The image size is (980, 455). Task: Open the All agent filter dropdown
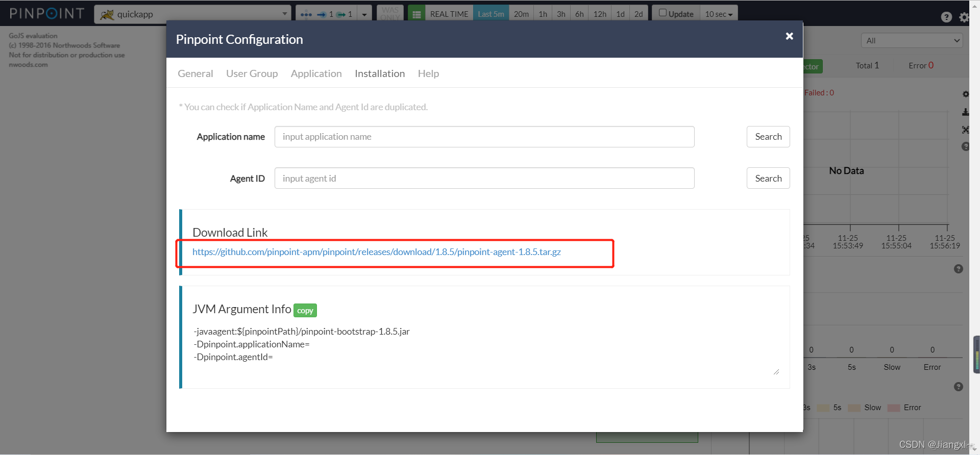[x=912, y=41]
